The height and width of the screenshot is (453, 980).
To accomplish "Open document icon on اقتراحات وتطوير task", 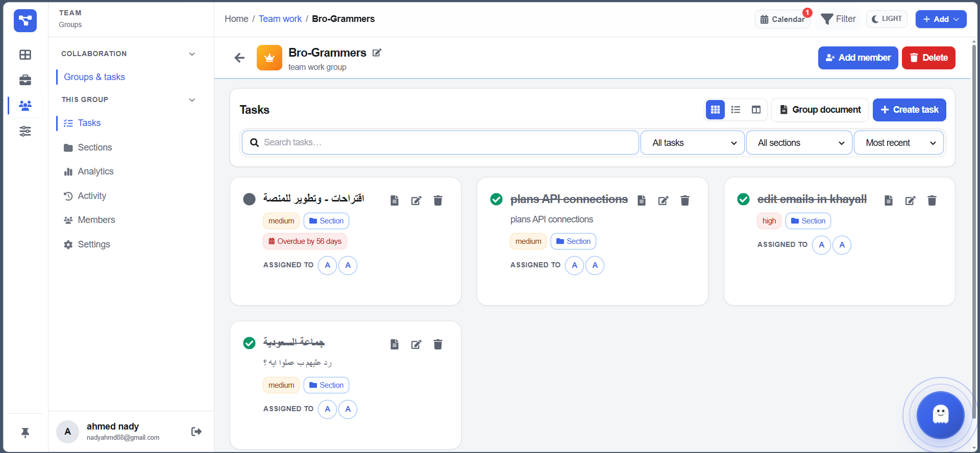I will coord(395,200).
